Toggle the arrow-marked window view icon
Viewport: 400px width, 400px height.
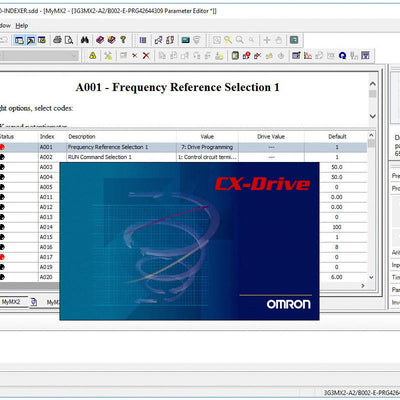31,40
